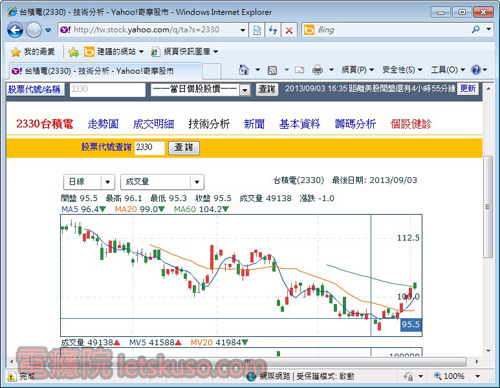Select the 台積電(2330) browser tab
Screen dimensions: 500x388
click(105, 71)
